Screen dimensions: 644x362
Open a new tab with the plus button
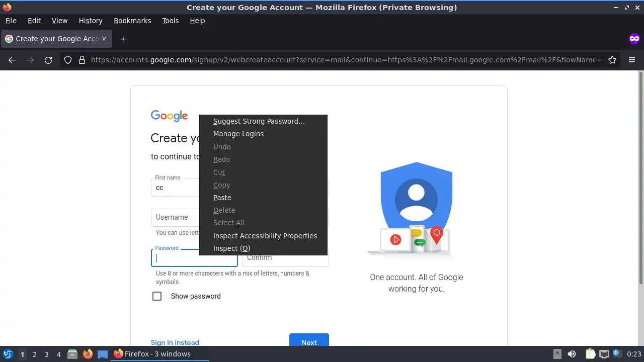click(123, 39)
